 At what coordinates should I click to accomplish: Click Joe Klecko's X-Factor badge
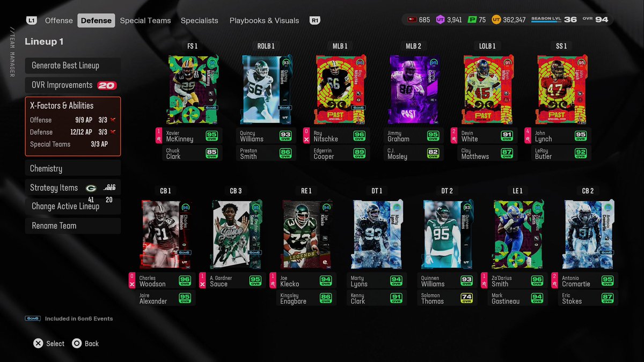click(274, 280)
